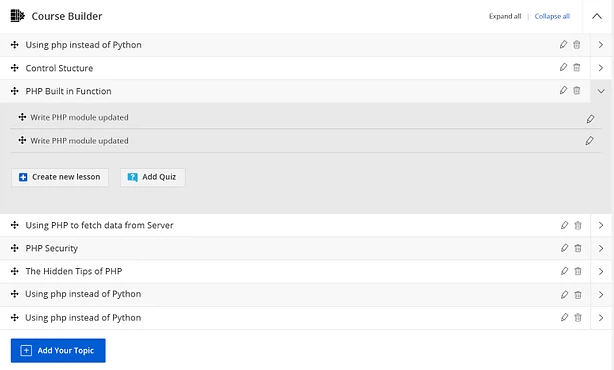Edit the Control Stucture topic with pencil icon
The image size is (614, 370).
coord(563,67)
